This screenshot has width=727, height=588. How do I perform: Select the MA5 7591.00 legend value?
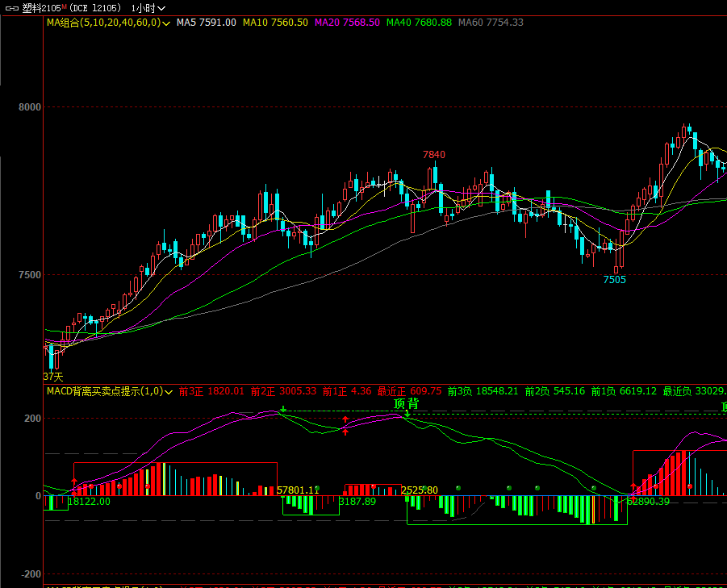(x=207, y=23)
